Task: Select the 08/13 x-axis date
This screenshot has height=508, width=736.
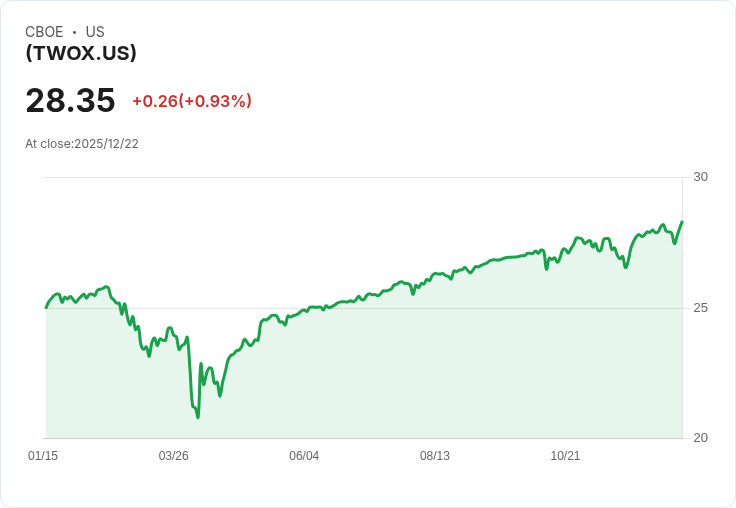Action: point(435,456)
